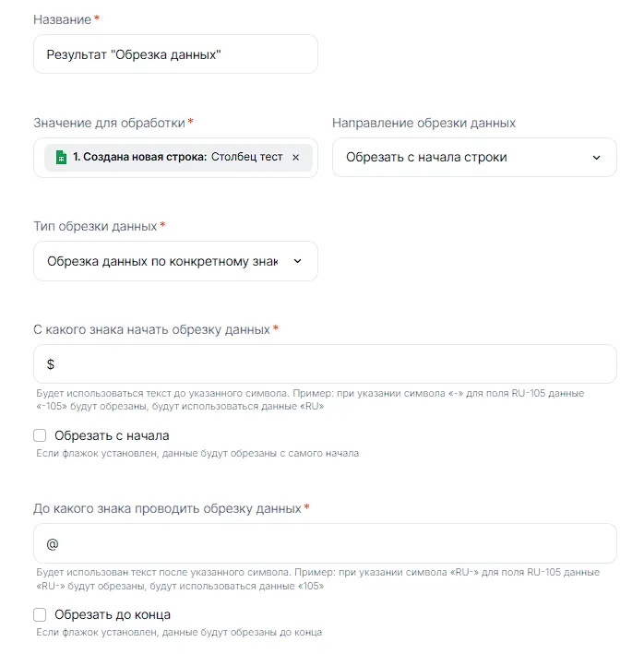Click the end symbol field containing "@"
Image resolution: width=644 pixels, height=654 pixels.
[325, 543]
